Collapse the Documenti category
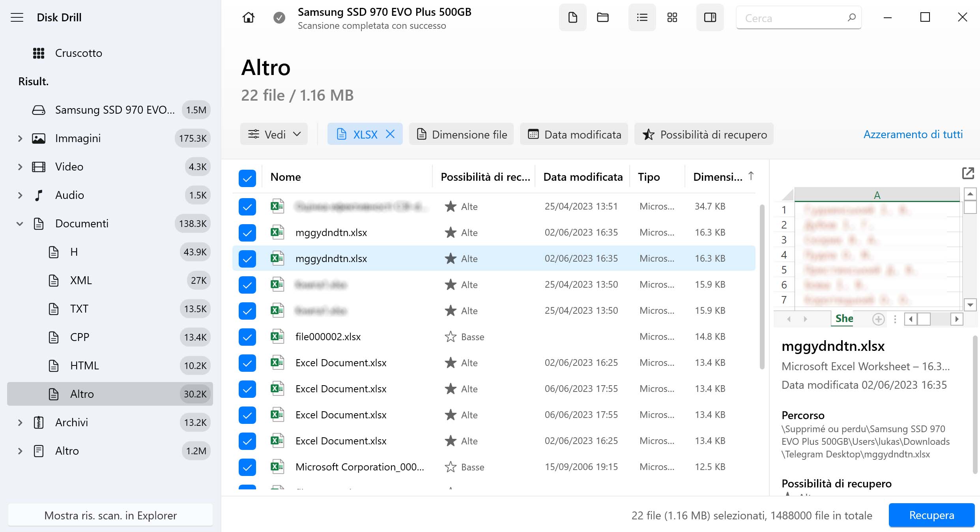The image size is (980, 532). pos(20,224)
